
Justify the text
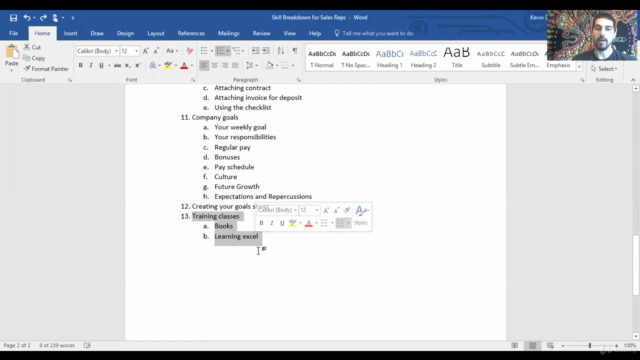[235, 65]
